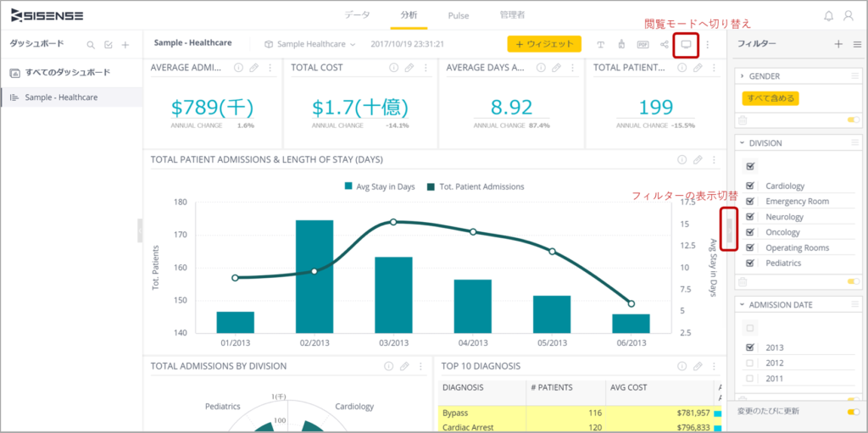The width and height of the screenshot is (868, 433).
Task: Delete the GENDER filter via trash icon
Action: tap(743, 119)
